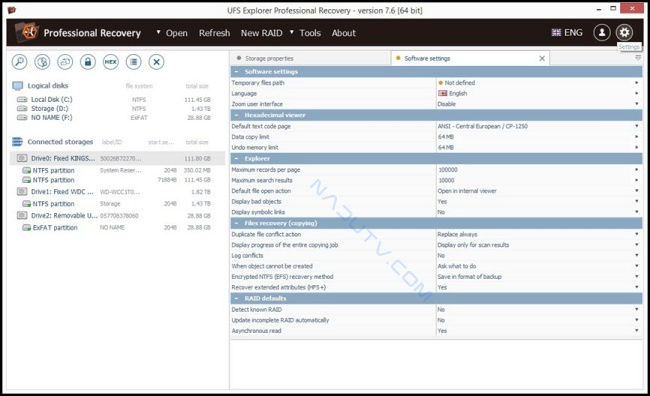
Task: Close the Software settings tab
Action: coord(542,58)
